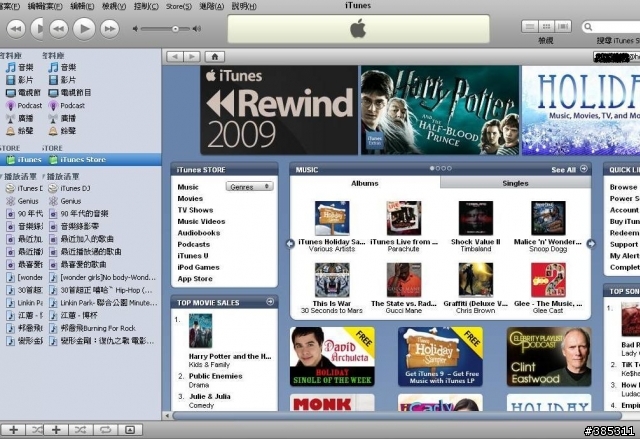
Task: Open iTunes U in the store
Action: coord(193,256)
